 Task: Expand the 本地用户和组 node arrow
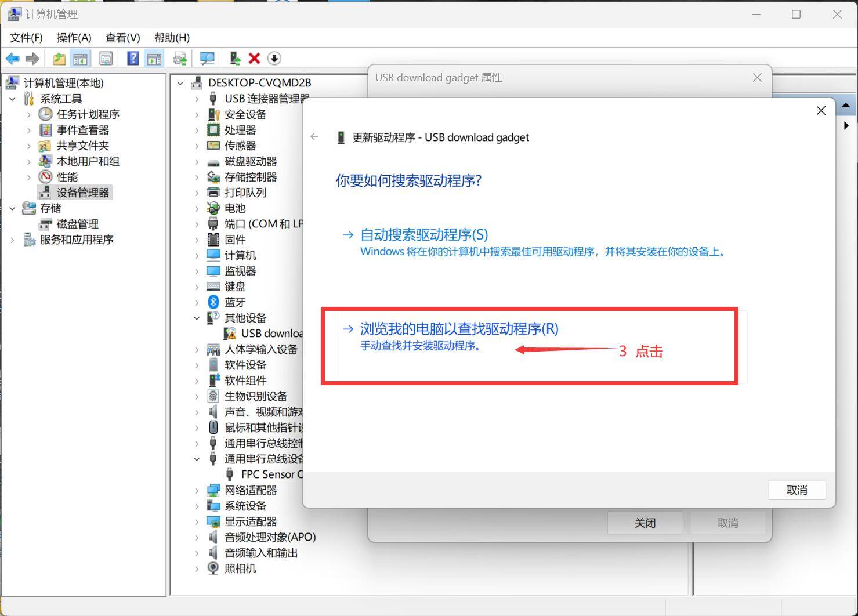(29, 162)
